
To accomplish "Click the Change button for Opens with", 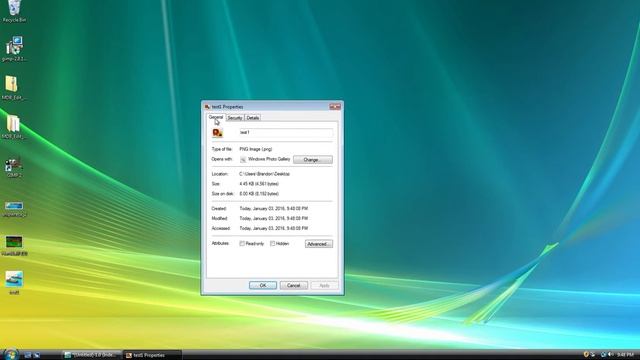I will [313, 160].
